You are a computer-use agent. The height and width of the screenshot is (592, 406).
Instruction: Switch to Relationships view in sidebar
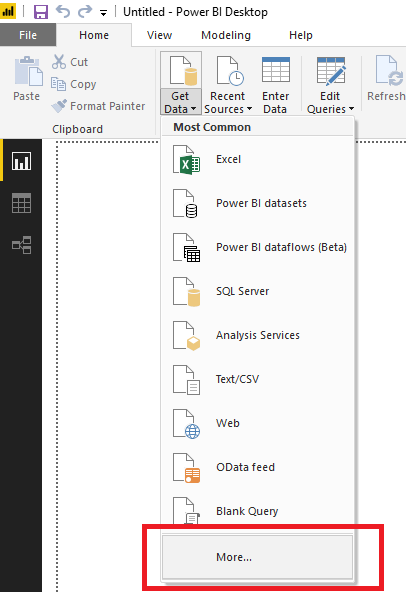coord(22,245)
